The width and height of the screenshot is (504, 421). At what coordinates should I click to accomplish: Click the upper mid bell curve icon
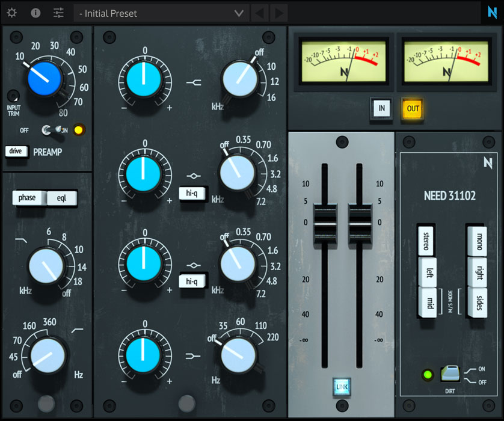[194, 176]
